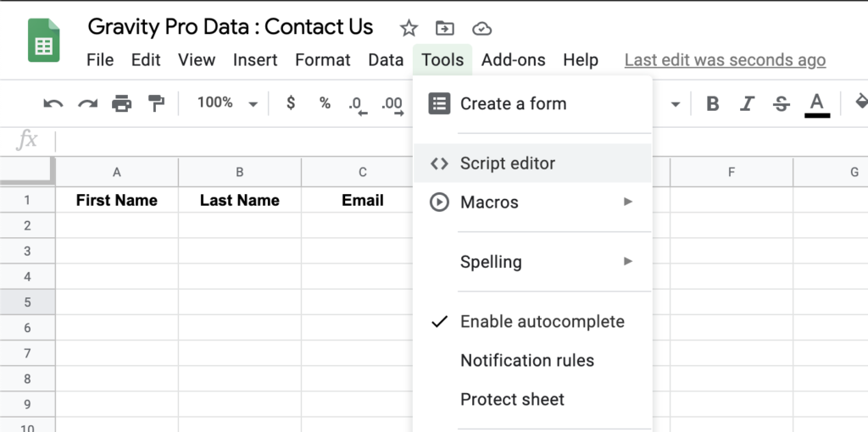Toggle bold formatting
This screenshot has height=432, width=868.
713,103
